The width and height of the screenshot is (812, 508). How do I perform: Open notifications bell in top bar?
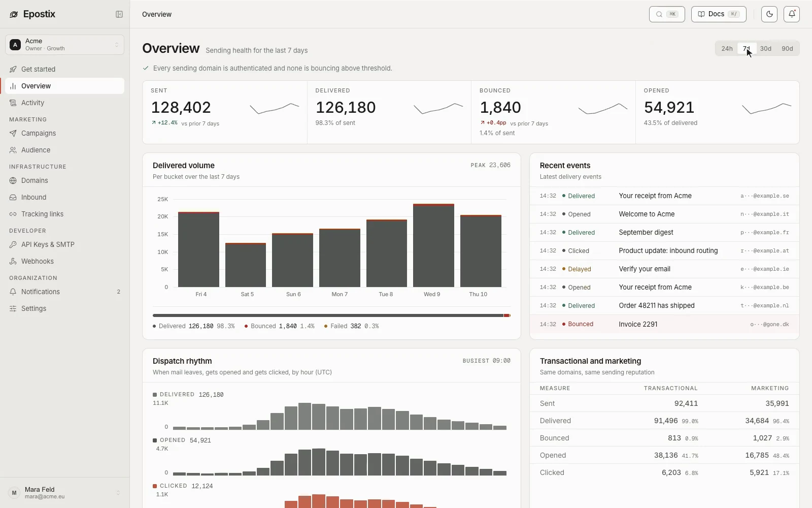tap(792, 14)
